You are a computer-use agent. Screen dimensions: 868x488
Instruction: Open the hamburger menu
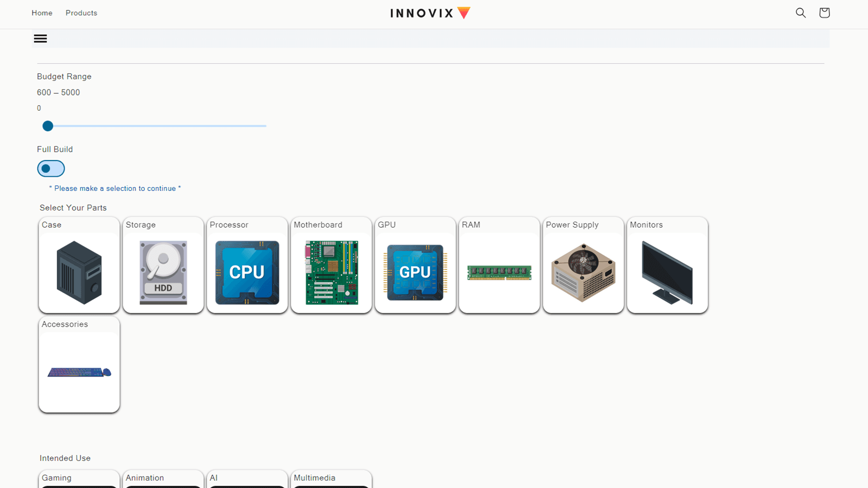[x=40, y=38]
